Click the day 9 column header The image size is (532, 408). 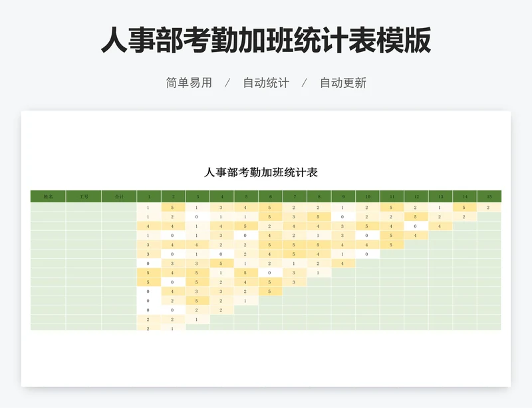[x=343, y=197]
